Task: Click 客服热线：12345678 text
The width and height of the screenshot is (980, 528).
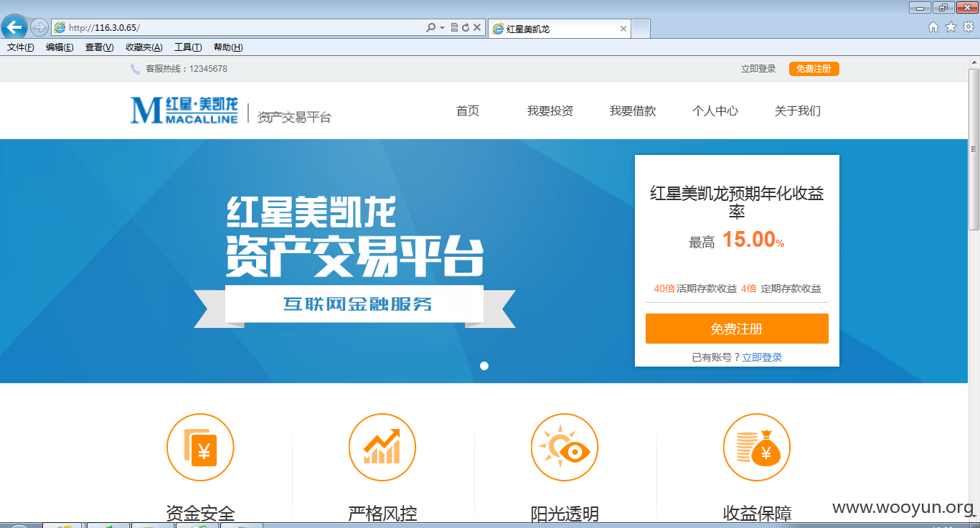Action: (187, 69)
